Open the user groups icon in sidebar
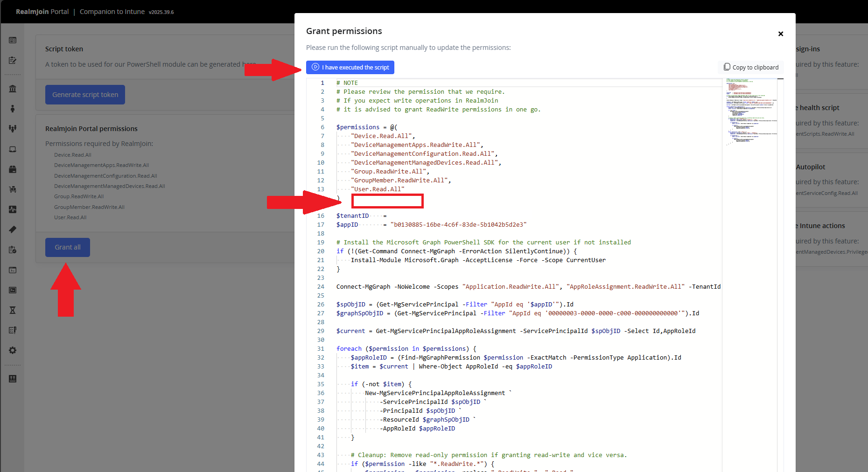 pos(13,129)
